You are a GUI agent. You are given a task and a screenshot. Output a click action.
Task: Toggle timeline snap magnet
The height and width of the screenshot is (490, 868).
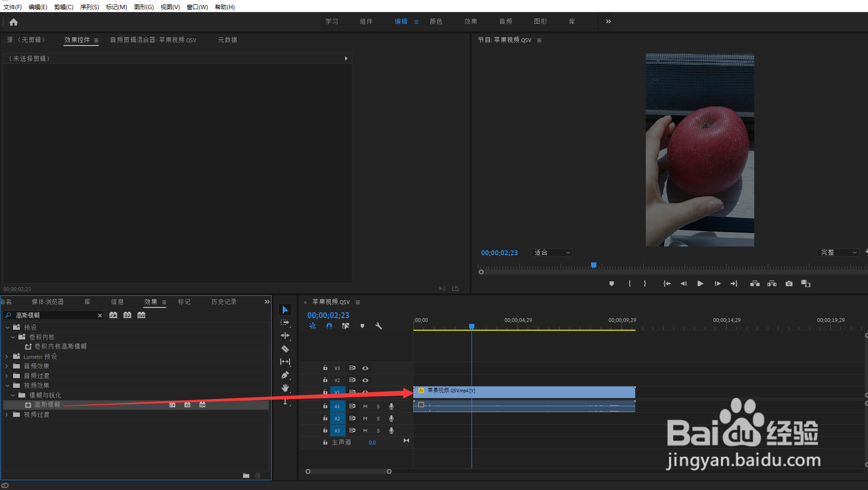coord(329,326)
